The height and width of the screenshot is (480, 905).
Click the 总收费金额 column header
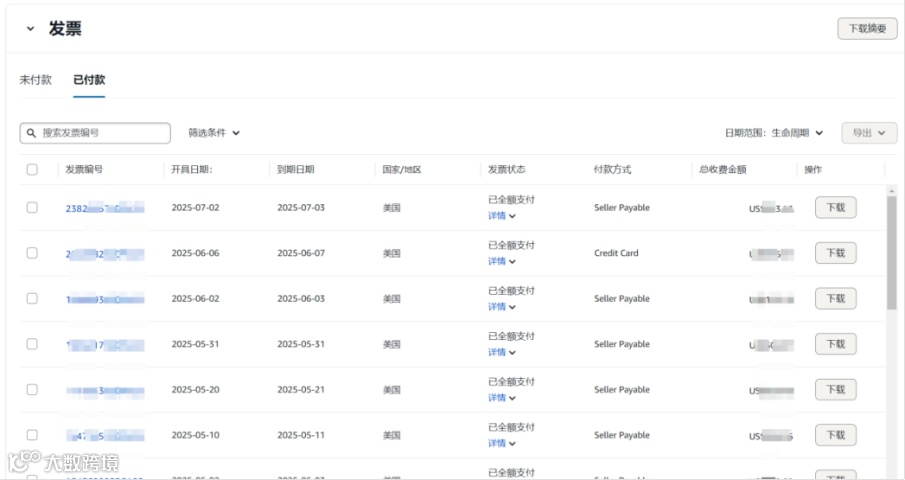point(723,169)
